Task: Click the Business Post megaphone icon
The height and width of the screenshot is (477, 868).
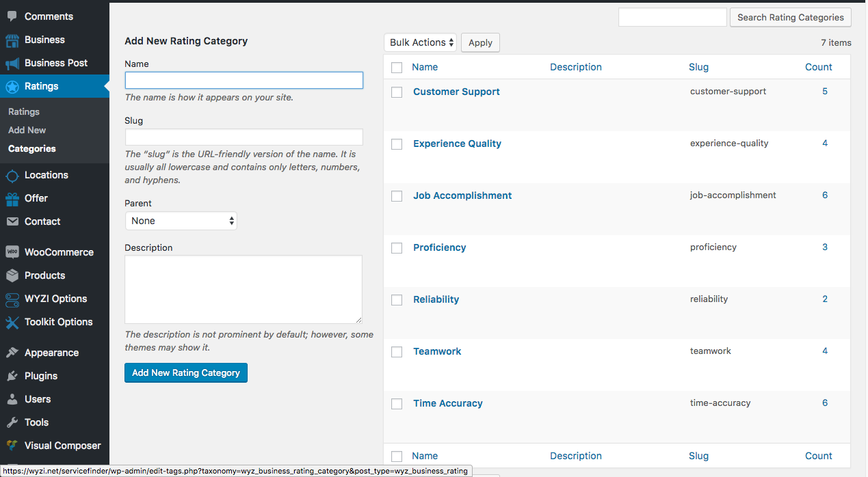Action: point(12,64)
